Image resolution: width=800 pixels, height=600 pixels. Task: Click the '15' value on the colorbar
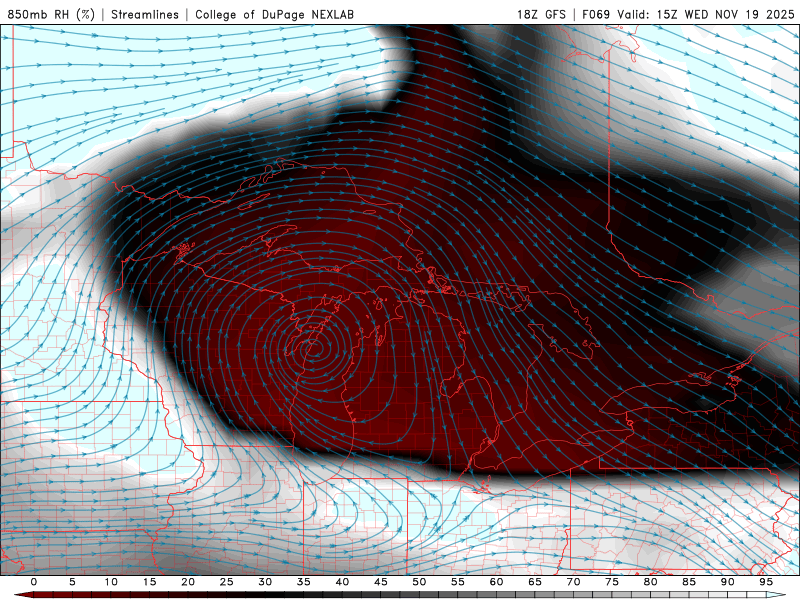[x=149, y=582]
